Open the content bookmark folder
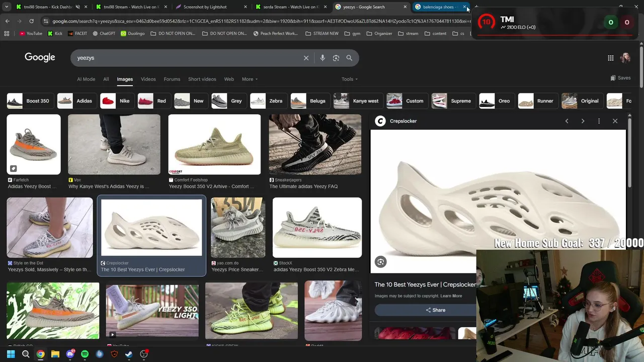 click(x=435, y=34)
